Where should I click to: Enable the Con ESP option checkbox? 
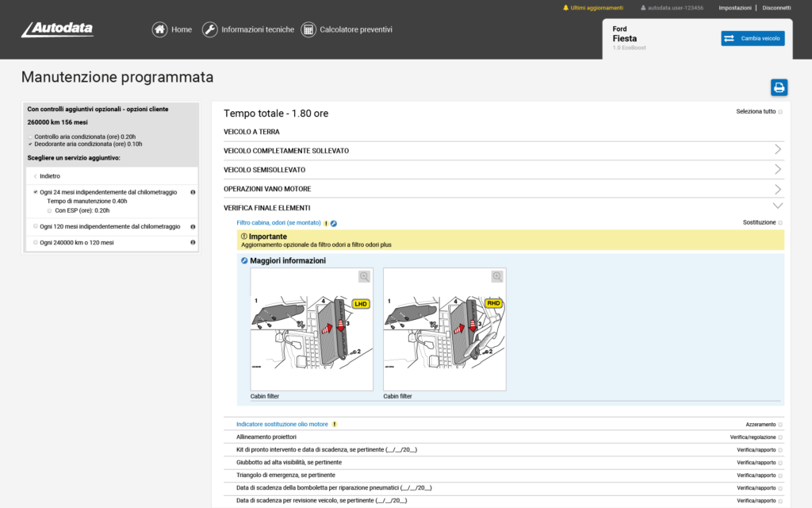point(49,210)
